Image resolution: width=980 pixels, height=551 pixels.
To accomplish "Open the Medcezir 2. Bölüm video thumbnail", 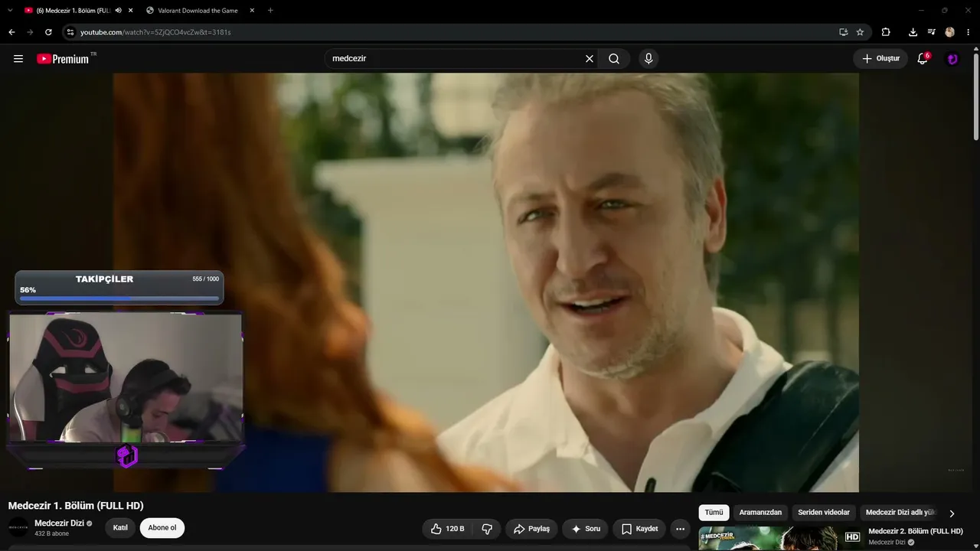I will tap(780, 539).
